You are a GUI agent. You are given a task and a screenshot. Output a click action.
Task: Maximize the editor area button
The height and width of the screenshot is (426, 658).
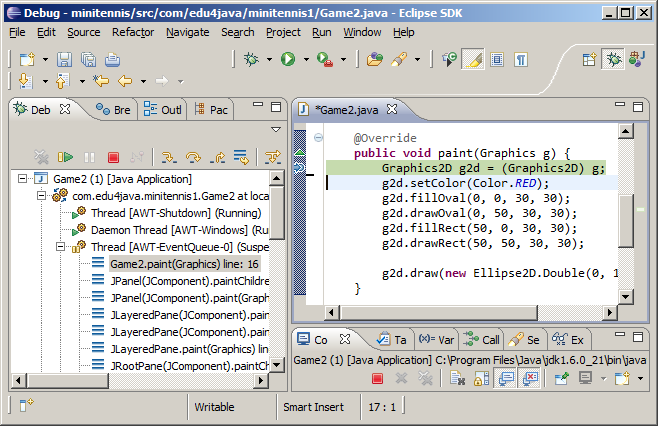click(637, 107)
